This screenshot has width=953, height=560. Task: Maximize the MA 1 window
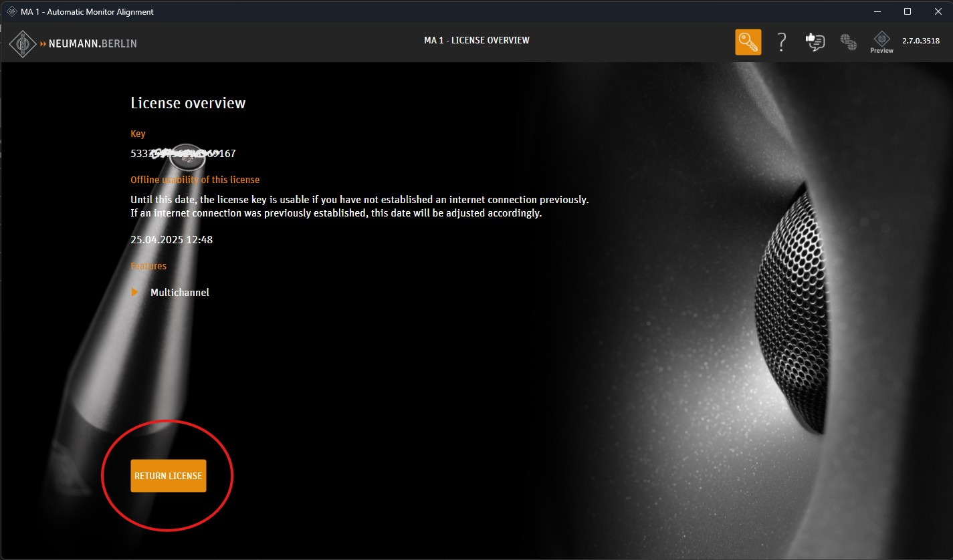click(x=907, y=11)
